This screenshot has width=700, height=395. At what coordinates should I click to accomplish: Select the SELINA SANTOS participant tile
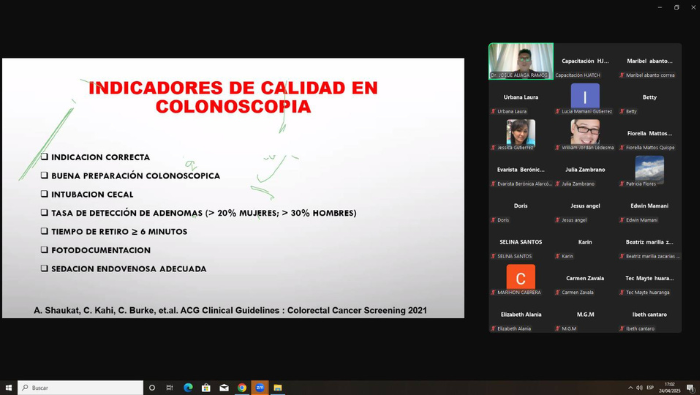(521, 242)
